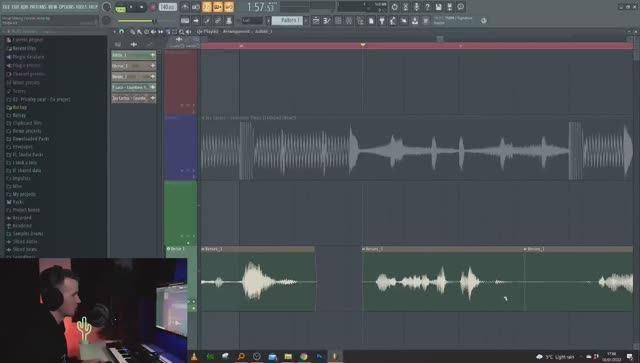Open the Pattern 1 selector dropdown
The width and height of the screenshot is (640, 363).
click(x=287, y=20)
